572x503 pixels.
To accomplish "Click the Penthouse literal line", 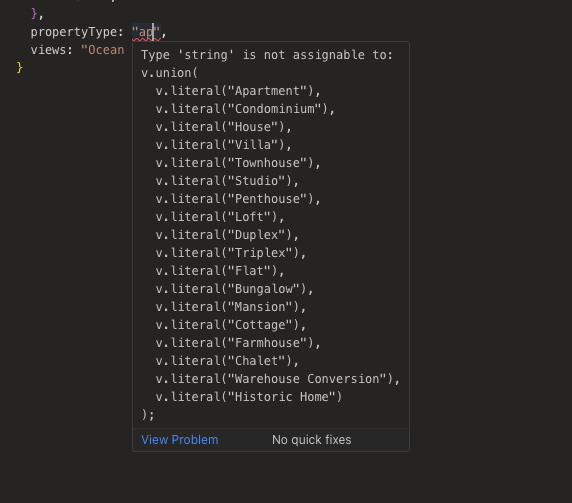I will point(238,199).
